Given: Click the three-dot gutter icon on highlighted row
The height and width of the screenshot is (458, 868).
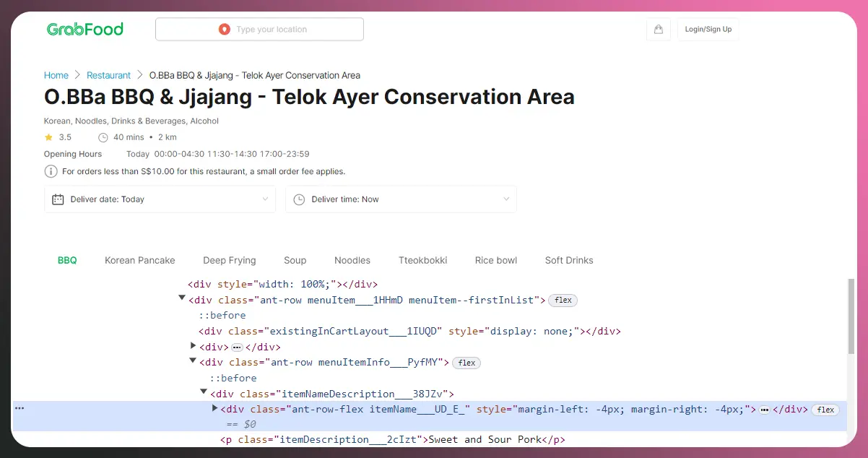Looking at the screenshot, I should pos(19,409).
